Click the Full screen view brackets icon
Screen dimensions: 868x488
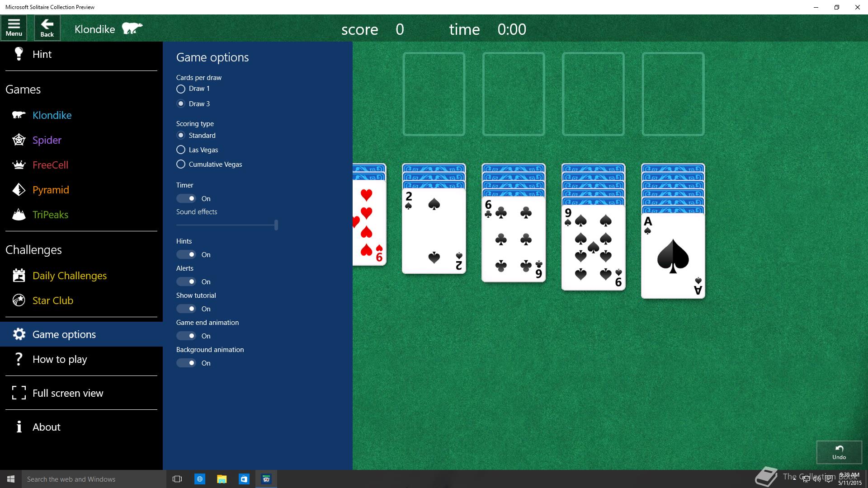[x=19, y=393]
